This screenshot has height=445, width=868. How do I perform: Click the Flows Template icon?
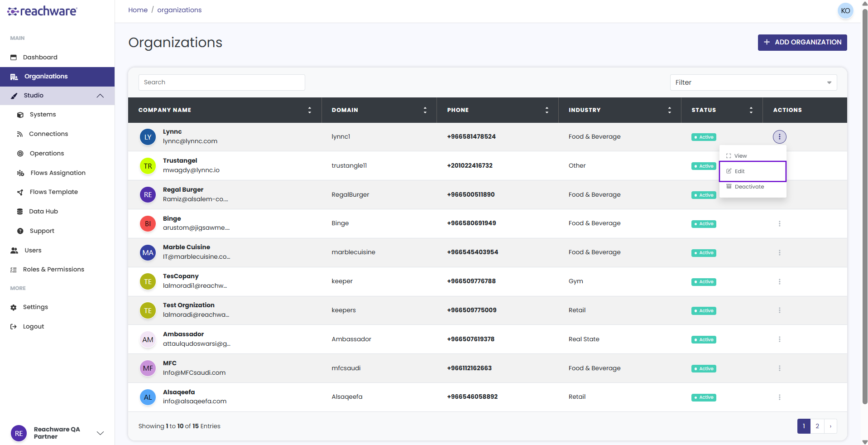[20, 192]
